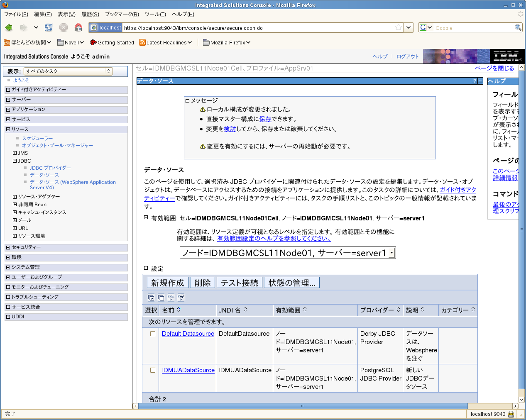Screen dimensions: 526x420
Task: Click the browser forward arrow
Action: point(23,27)
